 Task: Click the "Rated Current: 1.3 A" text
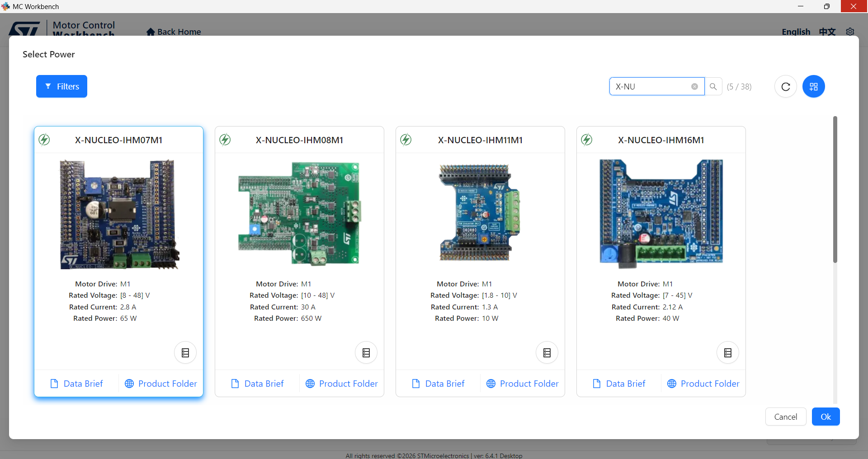(x=464, y=307)
